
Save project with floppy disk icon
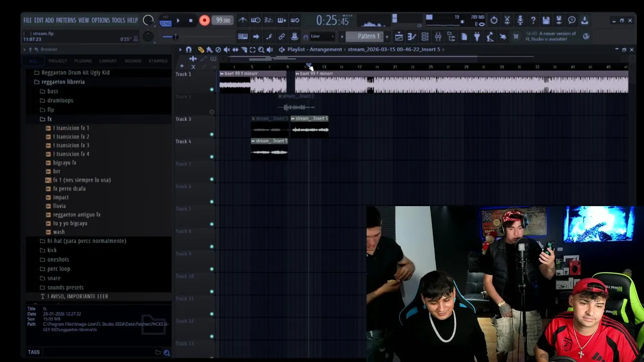click(x=546, y=20)
